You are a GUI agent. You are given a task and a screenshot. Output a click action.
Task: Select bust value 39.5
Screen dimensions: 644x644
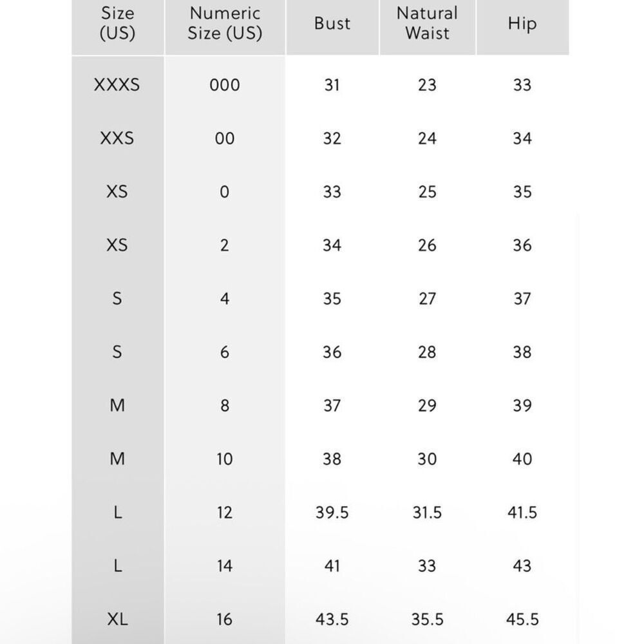pyautogui.click(x=332, y=512)
